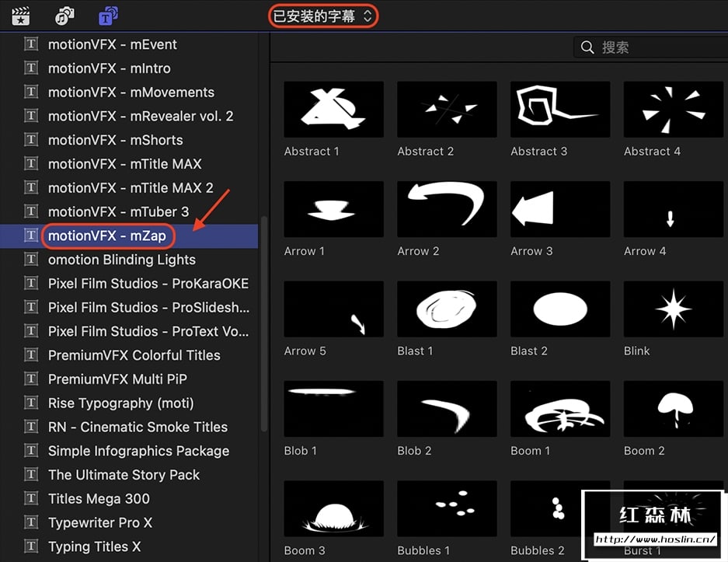Open the 已安装的字幕 dropdown menu
This screenshot has width=728, height=562.
323,16
